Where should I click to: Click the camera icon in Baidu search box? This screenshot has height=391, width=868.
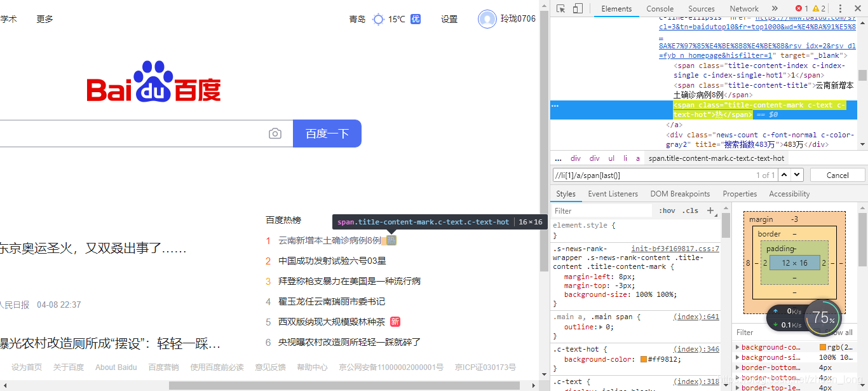(275, 134)
